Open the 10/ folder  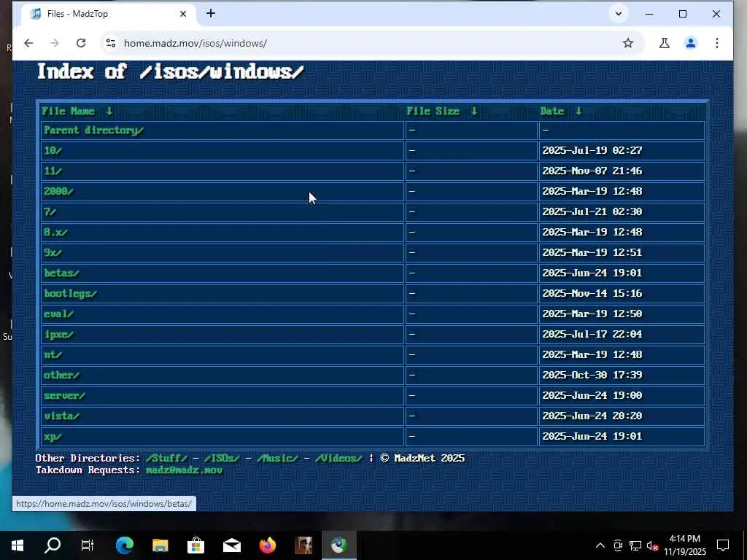[53, 150]
